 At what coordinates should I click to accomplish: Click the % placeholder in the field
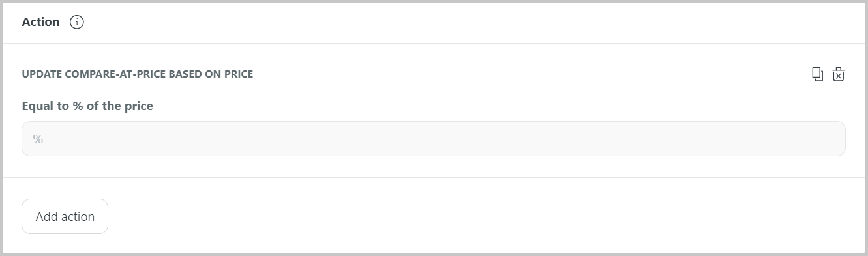tap(38, 139)
